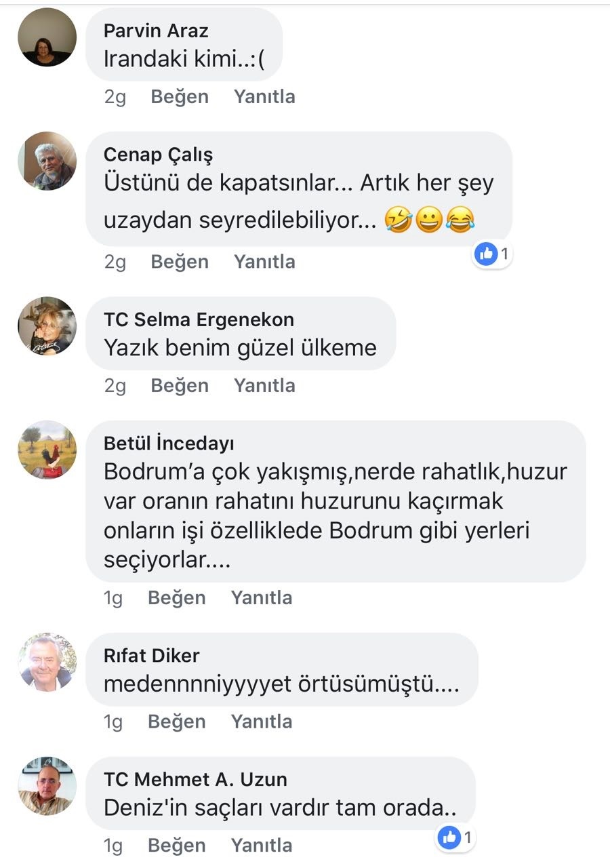The image size is (610, 868).
Task: Open the Betül İncedayı name link
Action: (x=169, y=443)
